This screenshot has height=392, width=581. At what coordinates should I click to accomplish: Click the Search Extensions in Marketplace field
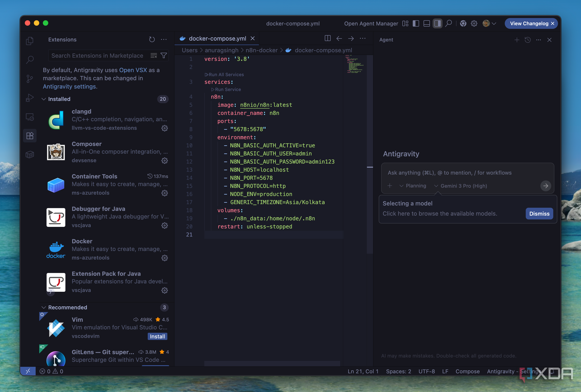pyautogui.click(x=97, y=55)
